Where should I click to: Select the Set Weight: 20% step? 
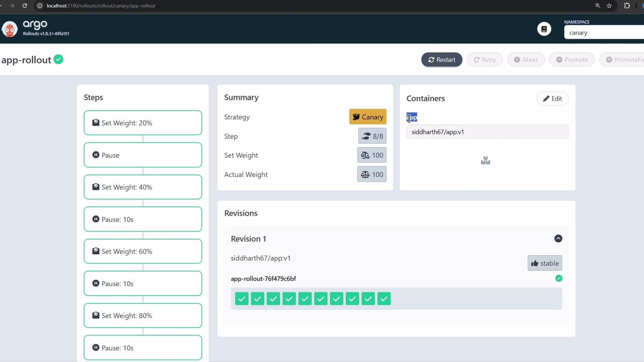(143, 123)
